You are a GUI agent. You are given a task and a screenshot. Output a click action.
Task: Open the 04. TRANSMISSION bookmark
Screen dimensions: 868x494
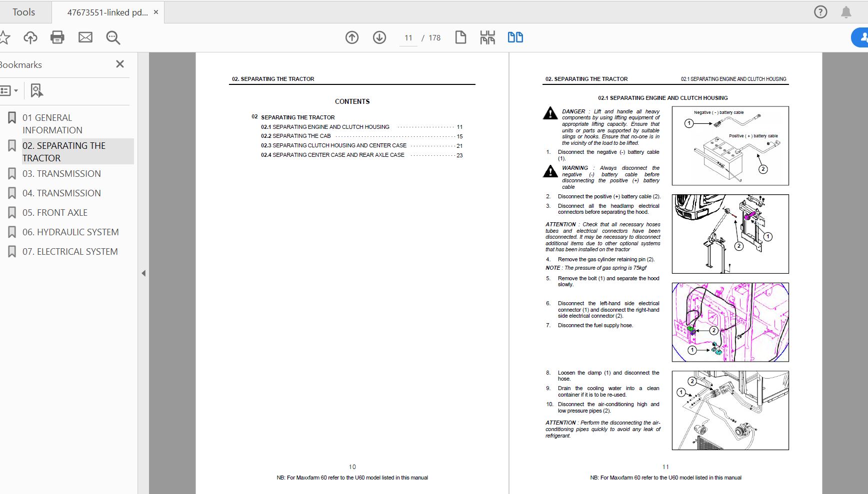coord(61,193)
